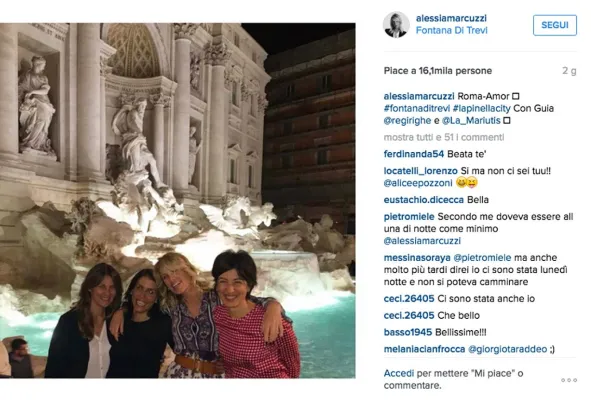The height and width of the screenshot is (400, 591).
Task: Open the @La_Mariutis mention
Action: [471, 121]
